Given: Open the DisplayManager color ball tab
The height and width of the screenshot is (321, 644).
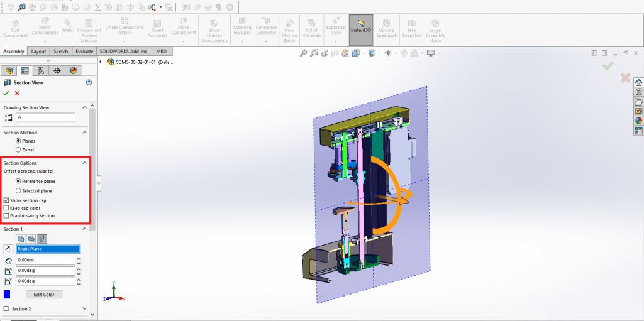Looking at the screenshot, I should pos(73,70).
